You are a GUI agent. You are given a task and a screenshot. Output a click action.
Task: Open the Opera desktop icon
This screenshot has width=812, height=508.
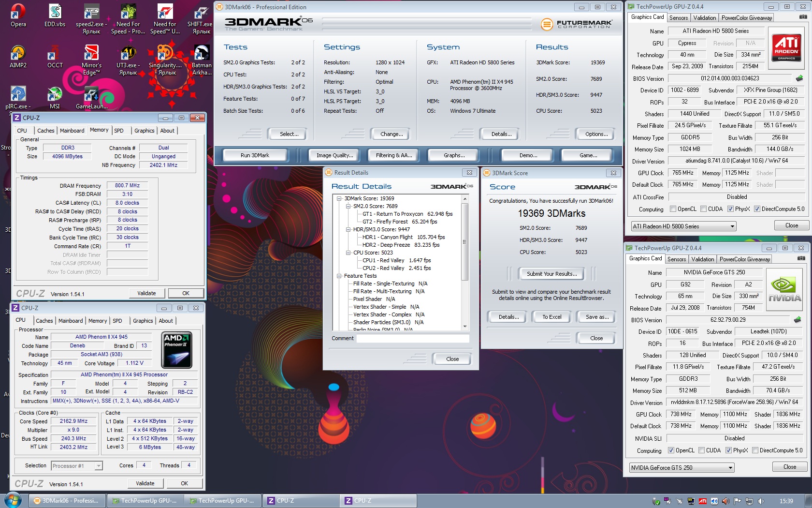(x=18, y=15)
